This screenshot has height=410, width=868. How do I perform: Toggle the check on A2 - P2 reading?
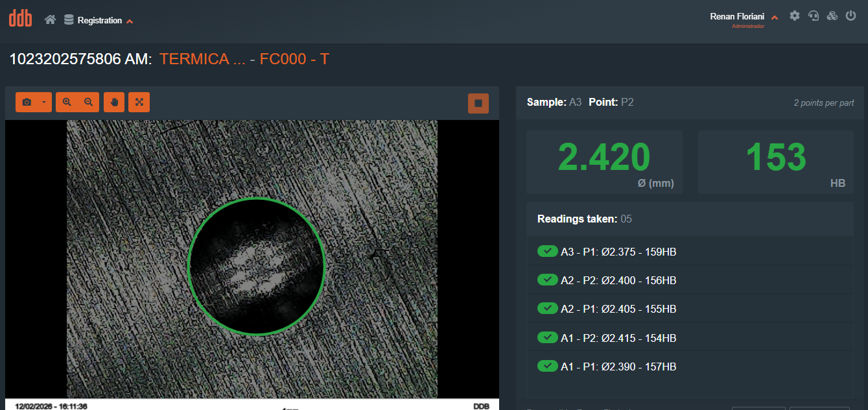point(548,280)
